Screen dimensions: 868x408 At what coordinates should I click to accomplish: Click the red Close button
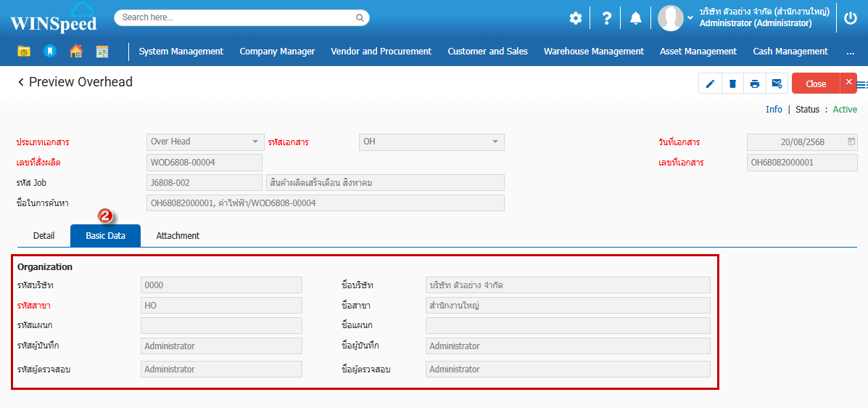[816, 83]
